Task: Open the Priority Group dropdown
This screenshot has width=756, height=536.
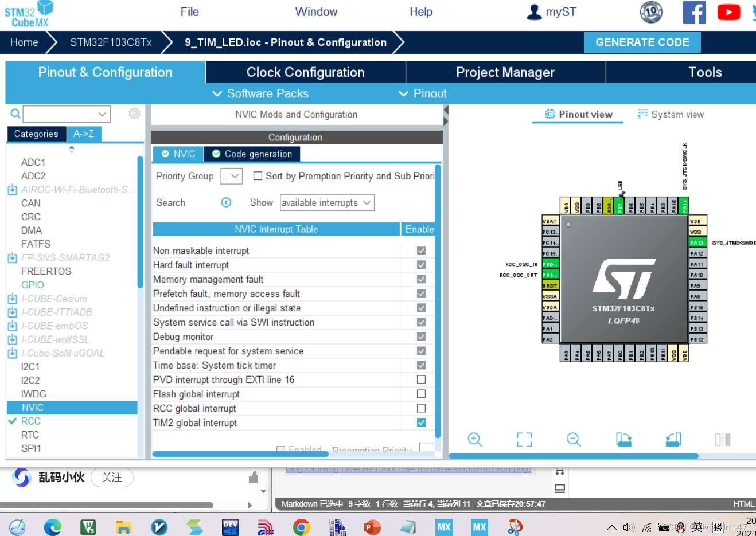Action: [x=232, y=176]
